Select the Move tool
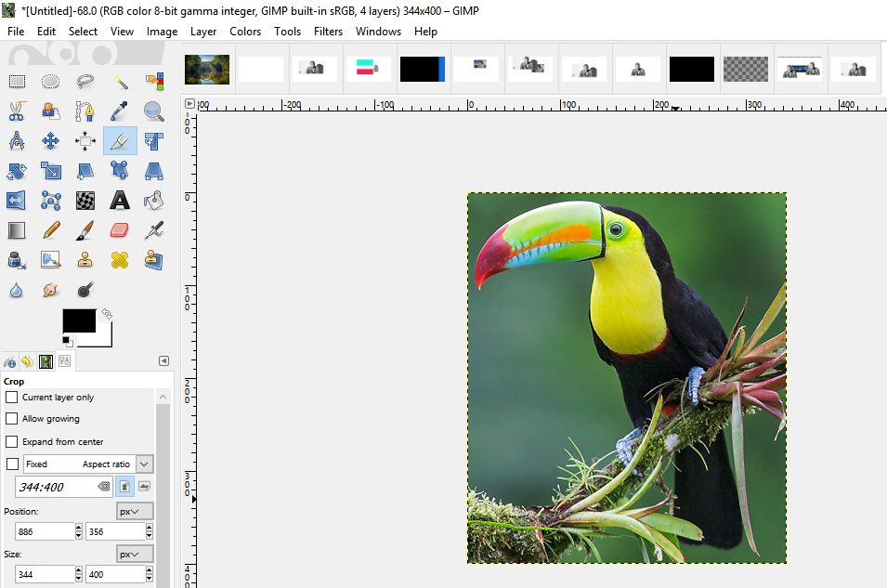This screenshot has width=887, height=588. point(51,141)
